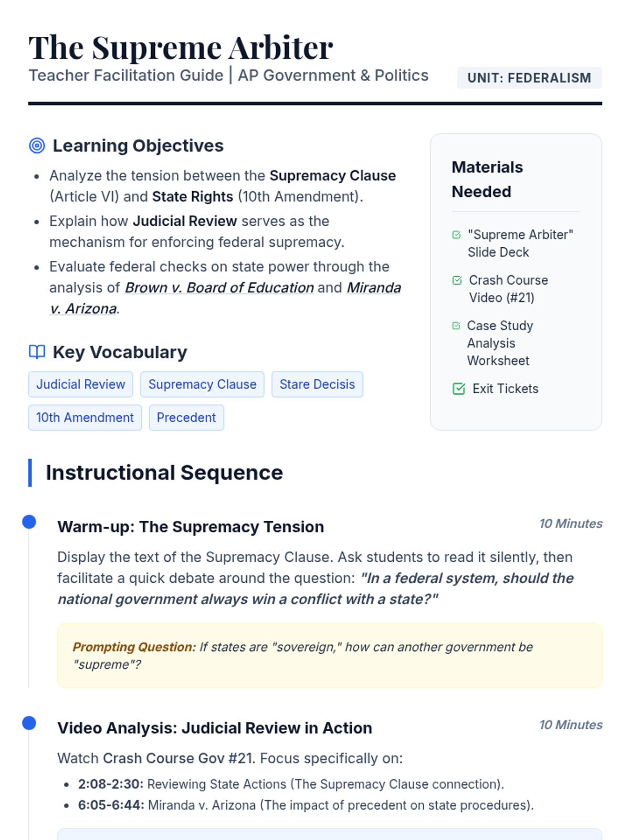The height and width of the screenshot is (840, 630).
Task: Click the Video Analysis: Judicial Review heading
Action: (x=214, y=728)
